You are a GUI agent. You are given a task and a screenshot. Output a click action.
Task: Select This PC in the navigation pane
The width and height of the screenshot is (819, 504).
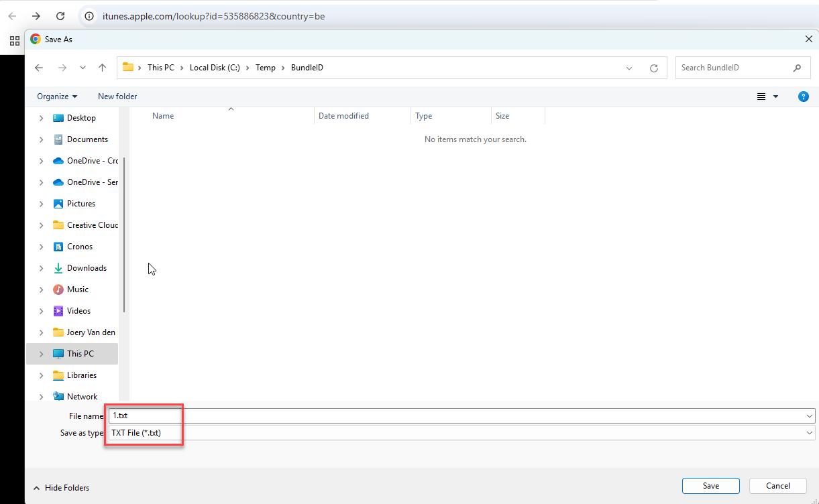point(80,354)
